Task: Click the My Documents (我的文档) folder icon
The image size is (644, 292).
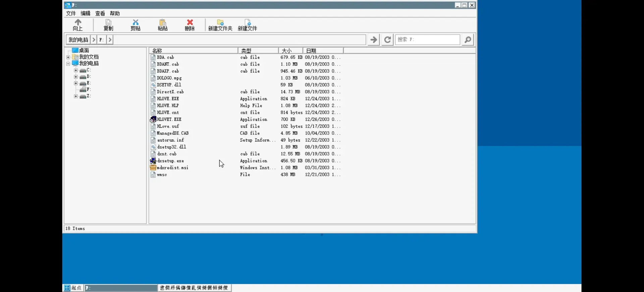Action: click(75, 57)
